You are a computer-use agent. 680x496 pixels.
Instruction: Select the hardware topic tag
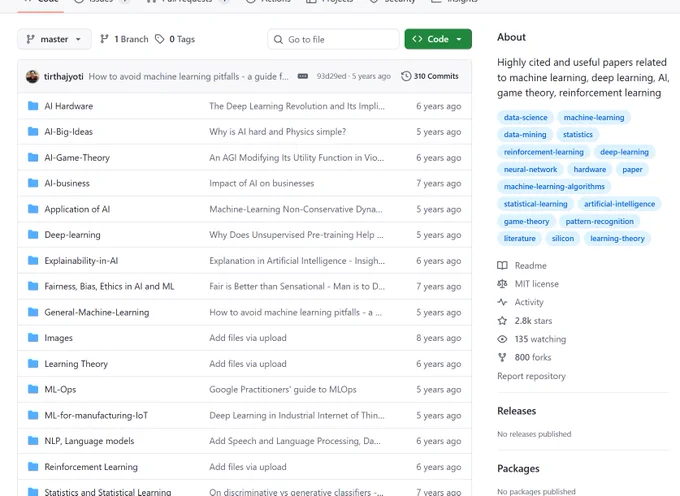pos(589,170)
